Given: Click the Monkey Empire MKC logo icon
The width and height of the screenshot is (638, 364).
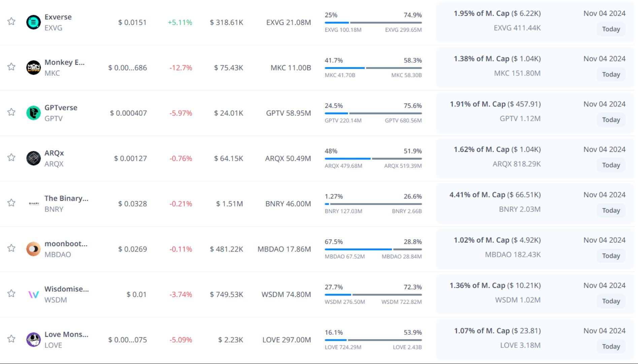Looking at the screenshot, I should (33, 68).
